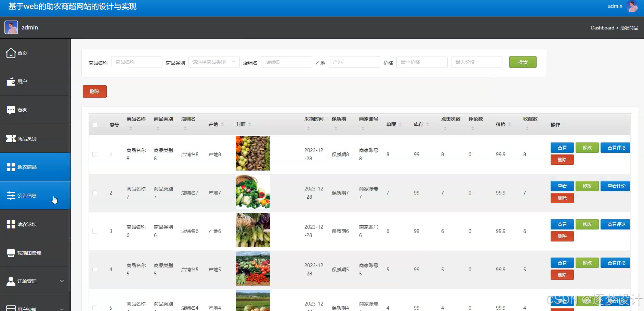The image size is (644, 311).
Task: Sort table by 单限 column arrows
Action: (x=400, y=124)
